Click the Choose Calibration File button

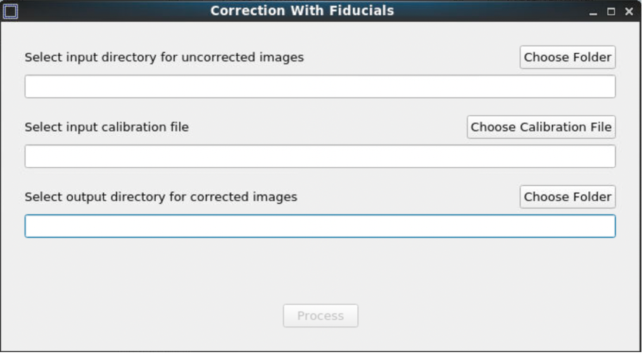[541, 127]
